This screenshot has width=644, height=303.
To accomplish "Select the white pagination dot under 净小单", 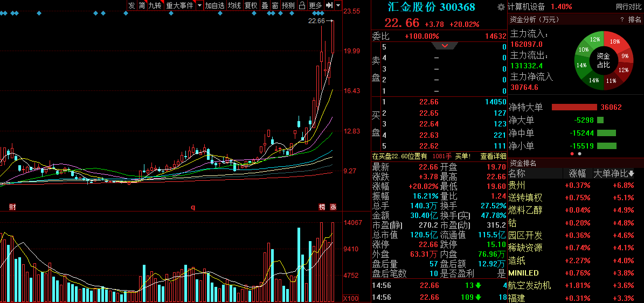I will point(579,154).
